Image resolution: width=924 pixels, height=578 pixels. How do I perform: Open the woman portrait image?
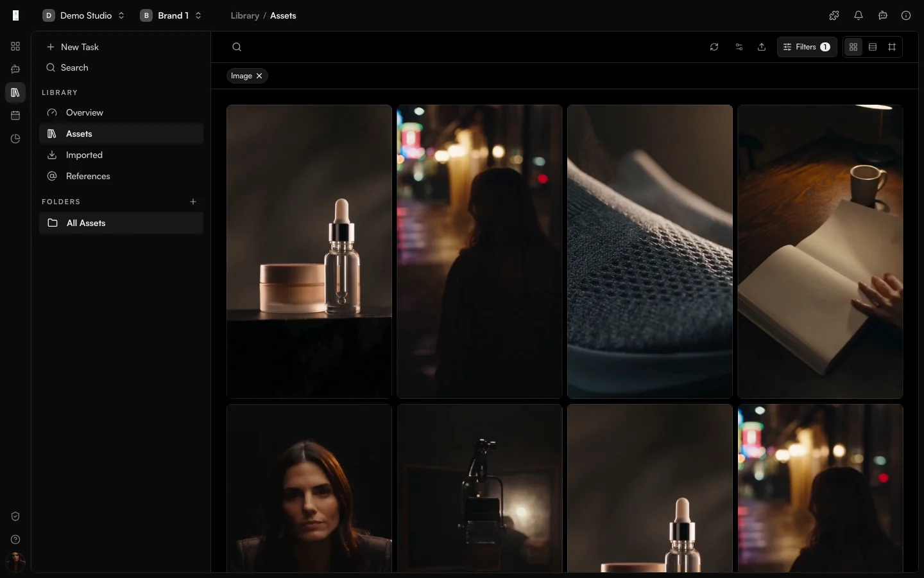(x=309, y=488)
